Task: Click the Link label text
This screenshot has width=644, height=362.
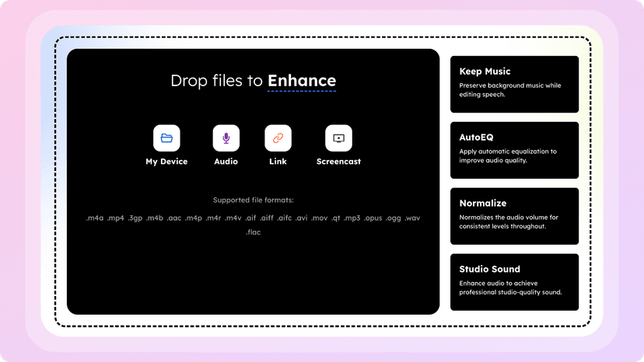Action: tap(278, 162)
